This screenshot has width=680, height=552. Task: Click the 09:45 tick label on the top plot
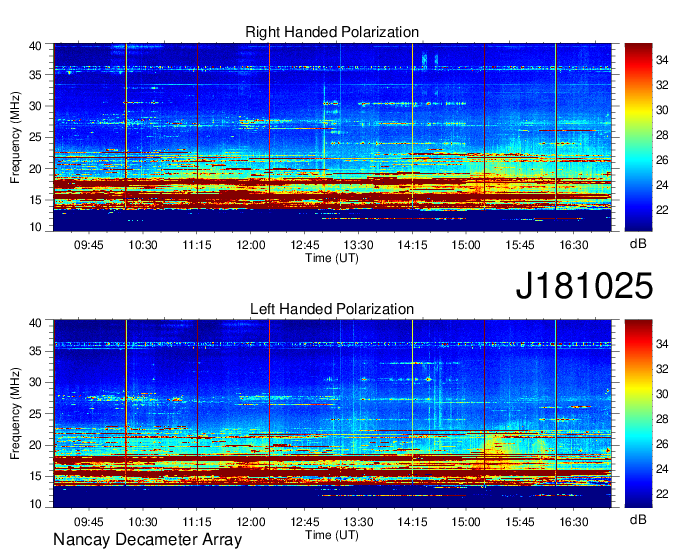89,245
